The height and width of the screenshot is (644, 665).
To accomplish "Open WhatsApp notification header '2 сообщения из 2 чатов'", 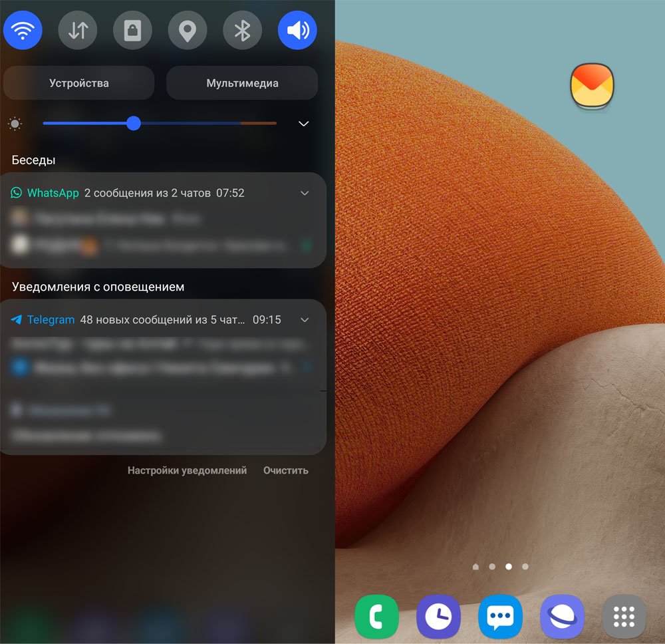I will pyautogui.click(x=147, y=193).
